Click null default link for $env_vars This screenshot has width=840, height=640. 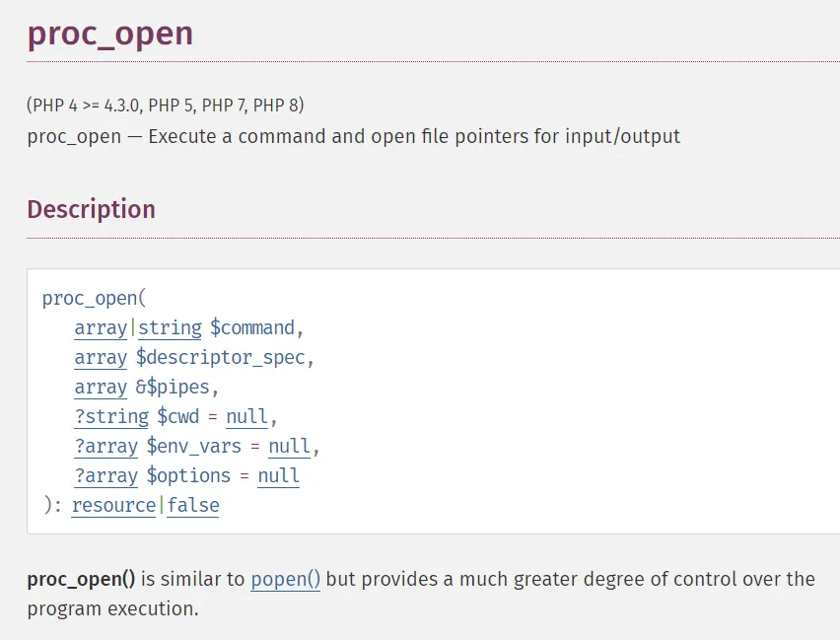pos(289,446)
